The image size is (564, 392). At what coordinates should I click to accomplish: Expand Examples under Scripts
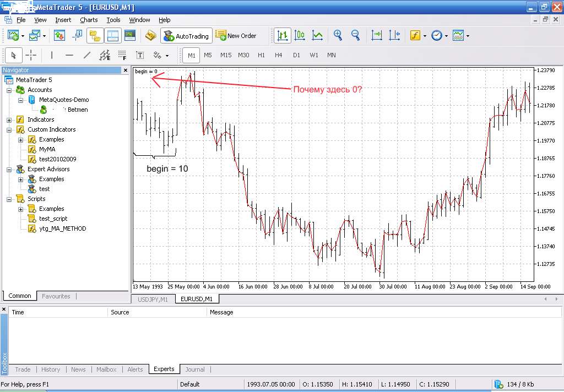click(20, 209)
